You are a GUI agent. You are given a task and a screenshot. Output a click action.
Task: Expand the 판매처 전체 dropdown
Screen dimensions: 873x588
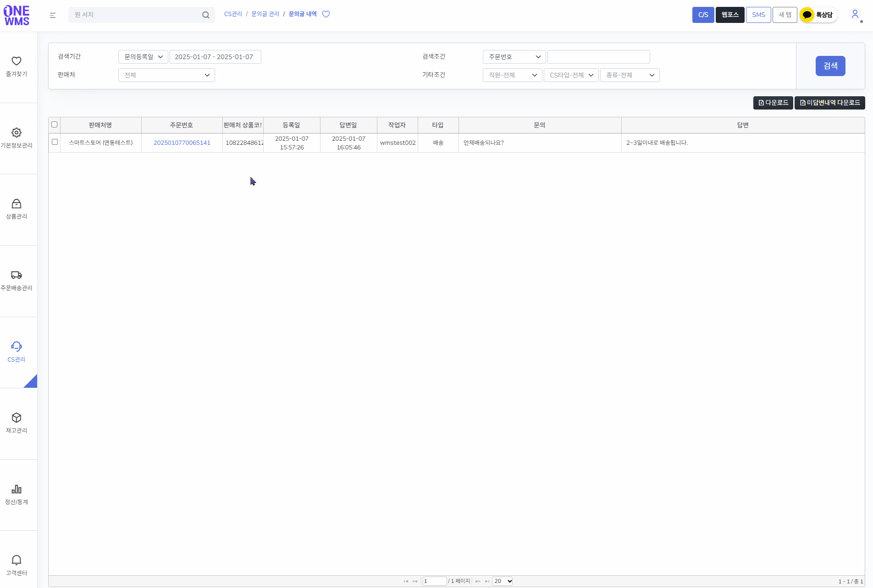pos(166,75)
